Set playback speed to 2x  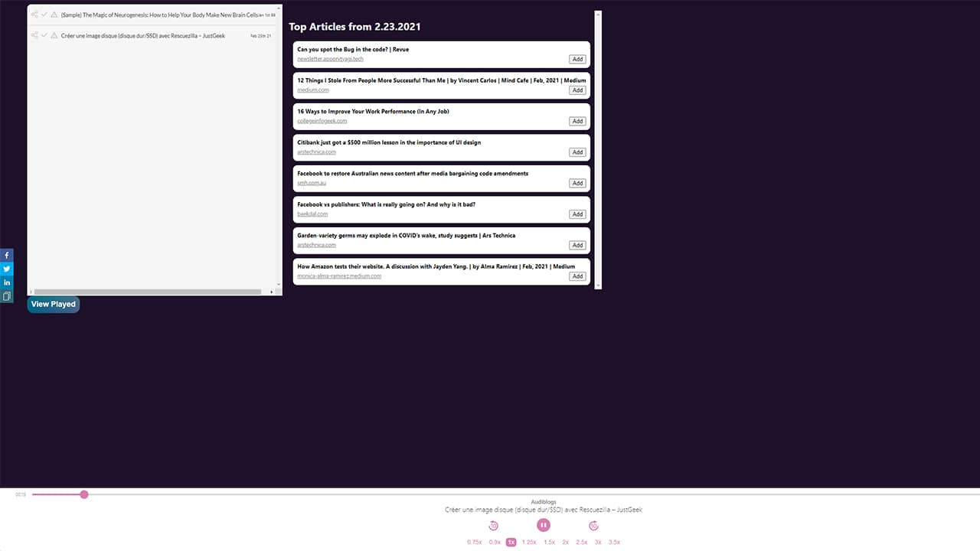[x=566, y=542]
